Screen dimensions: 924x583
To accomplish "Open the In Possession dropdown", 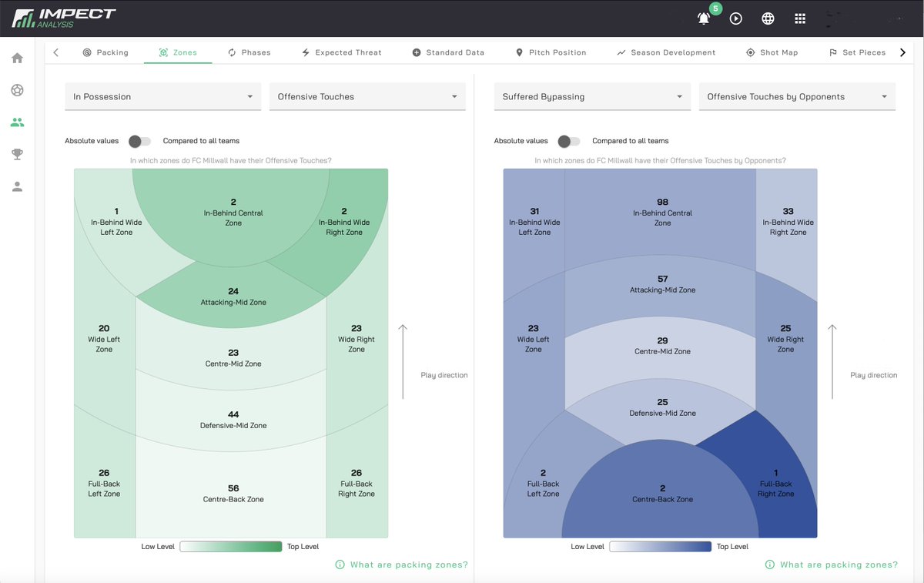I will click(163, 97).
